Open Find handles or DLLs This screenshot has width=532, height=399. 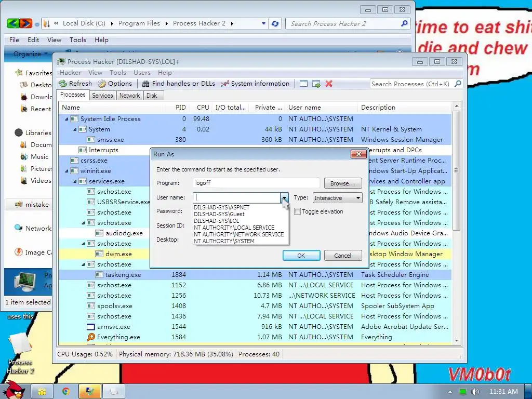[x=179, y=84]
